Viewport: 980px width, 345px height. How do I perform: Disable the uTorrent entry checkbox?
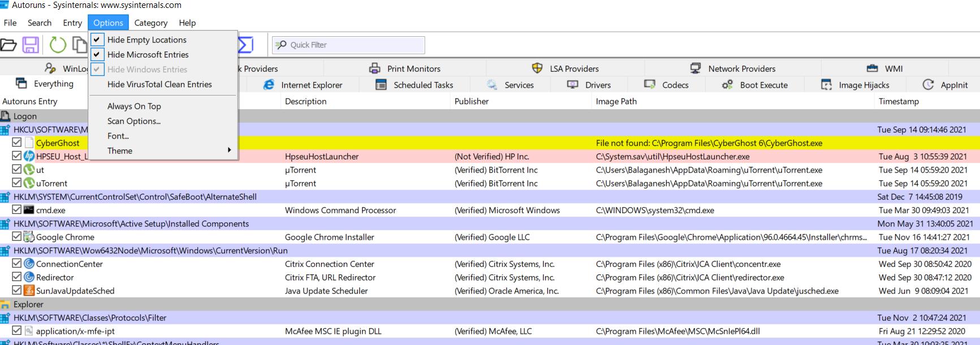(x=17, y=183)
